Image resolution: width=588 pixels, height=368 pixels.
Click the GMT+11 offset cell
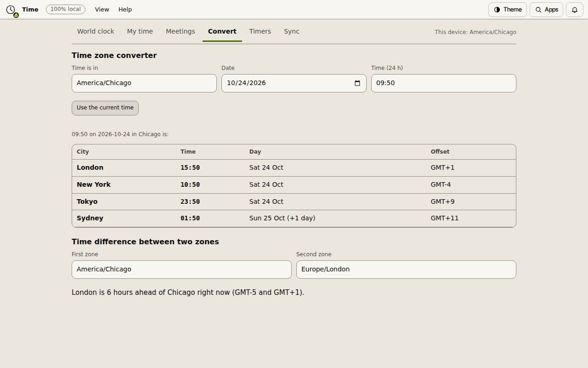[x=445, y=218]
